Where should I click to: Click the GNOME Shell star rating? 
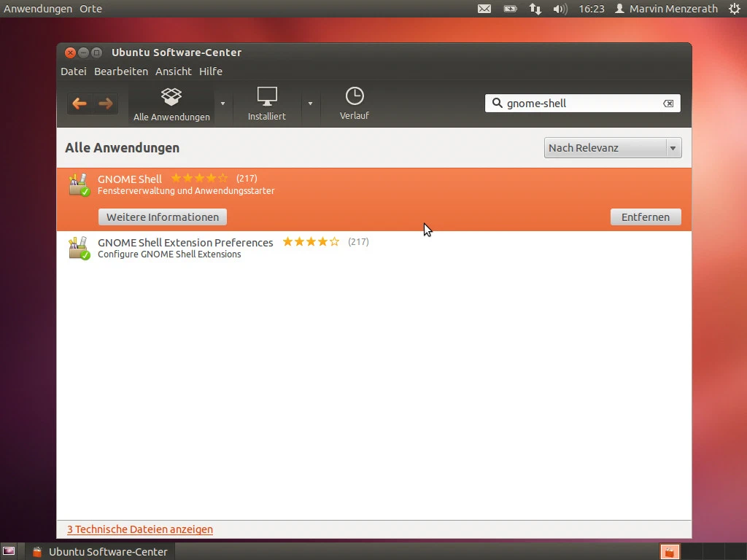pos(199,179)
